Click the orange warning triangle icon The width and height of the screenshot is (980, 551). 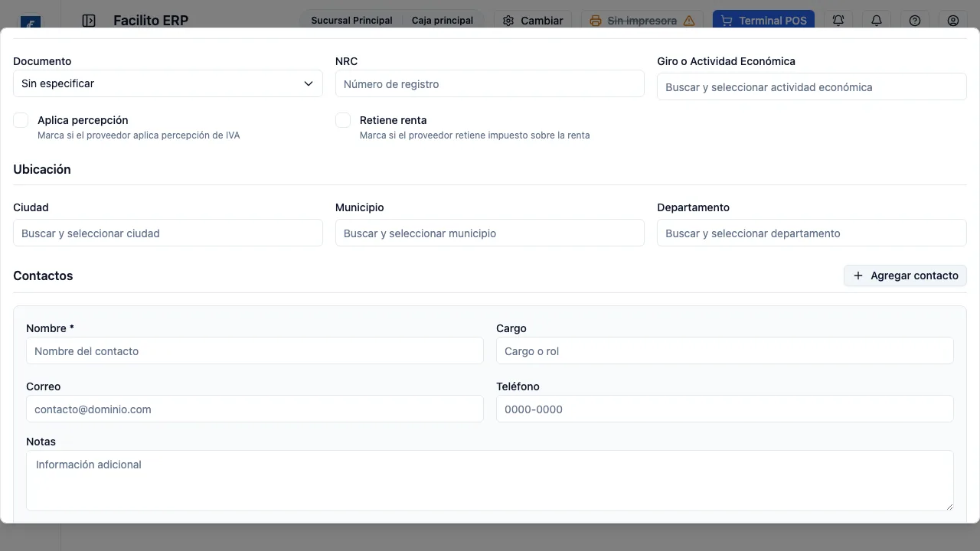tap(689, 21)
